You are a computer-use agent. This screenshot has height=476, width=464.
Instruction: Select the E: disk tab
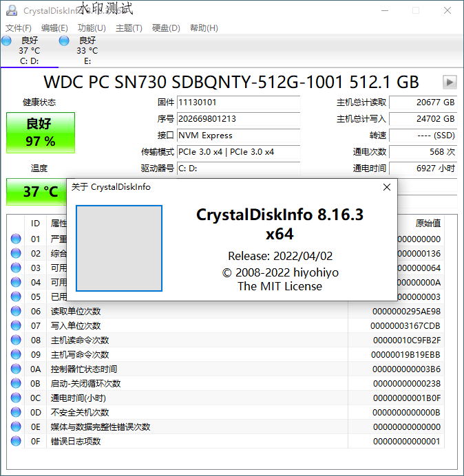click(x=87, y=50)
